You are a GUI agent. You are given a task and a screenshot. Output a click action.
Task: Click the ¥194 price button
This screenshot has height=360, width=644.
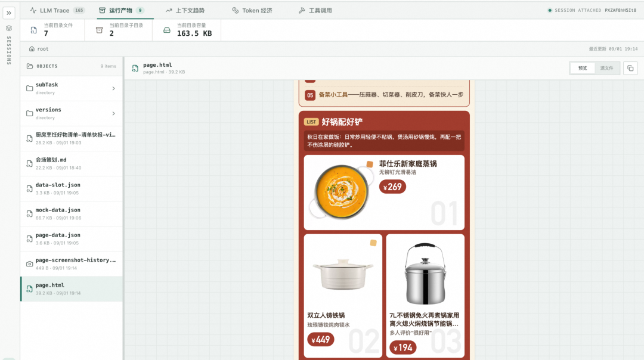(x=403, y=347)
